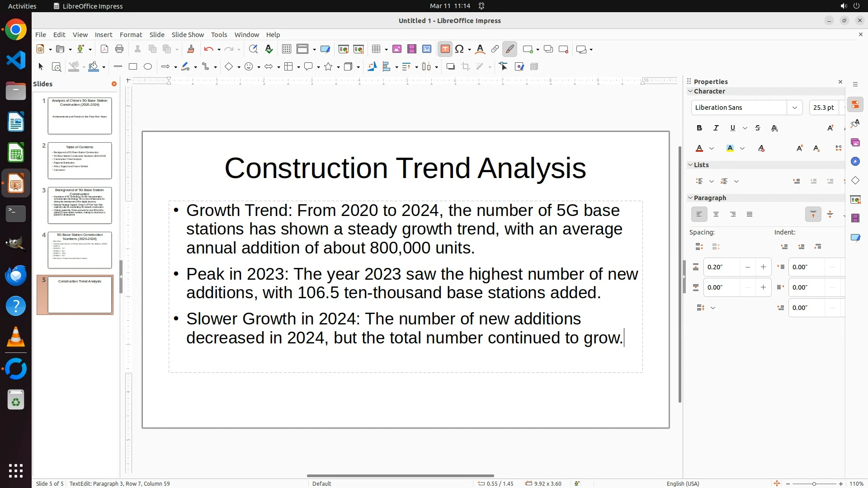Select the Ellipse drawing tool

pyautogui.click(x=148, y=67)
